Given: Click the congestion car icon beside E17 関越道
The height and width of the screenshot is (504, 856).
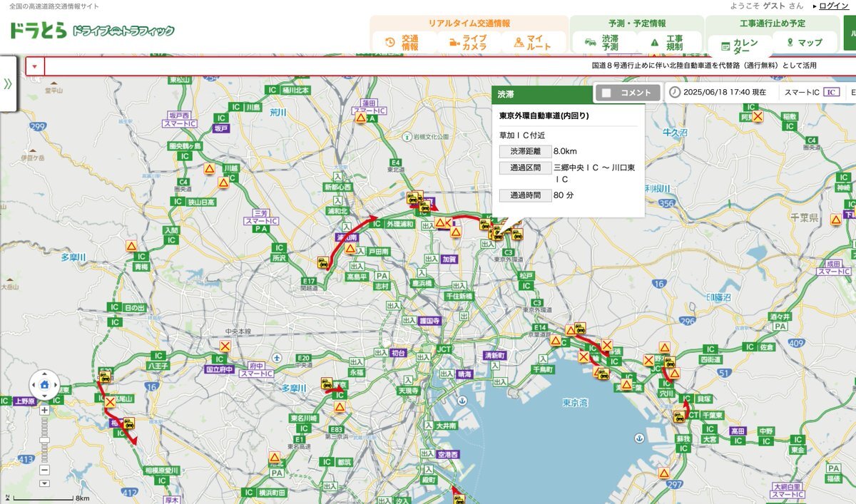Looking at the screenshot, I should click(x=324, y=262).
